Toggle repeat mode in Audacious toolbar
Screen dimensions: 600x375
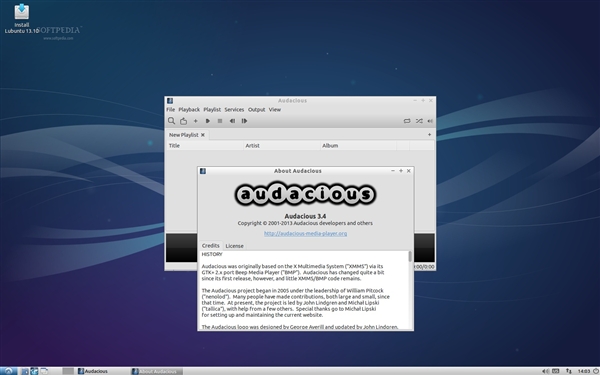coord(407,121)
